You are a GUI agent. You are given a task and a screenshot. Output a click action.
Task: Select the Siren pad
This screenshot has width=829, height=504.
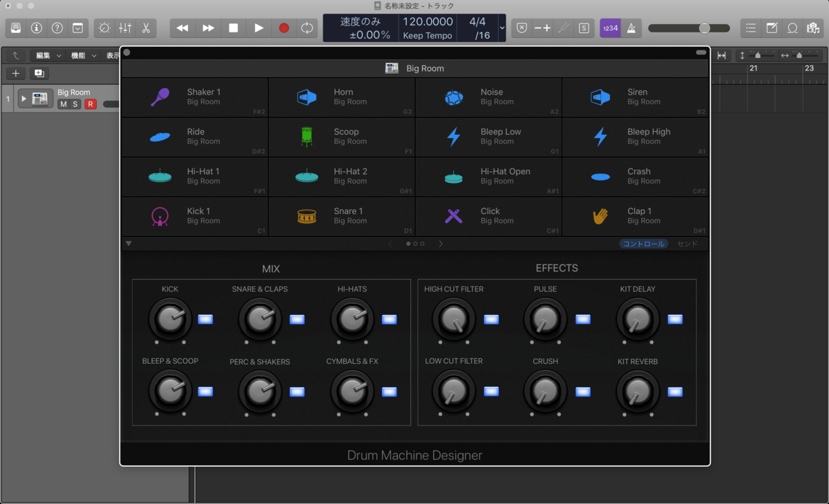coord(636,97)
